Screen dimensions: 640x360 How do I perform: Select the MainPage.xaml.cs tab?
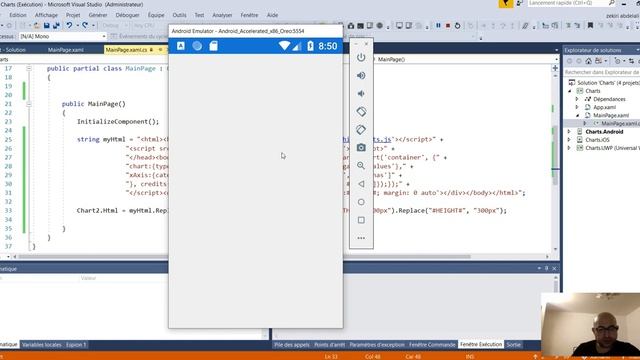[x=127, y=50]
